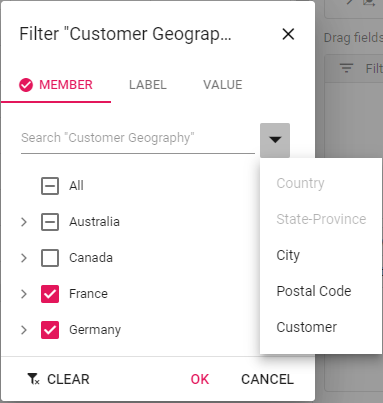The height and width of the screenshot is (403, 383).
Task: Click the clear filter funnel icon
Action: click(33, 379)
